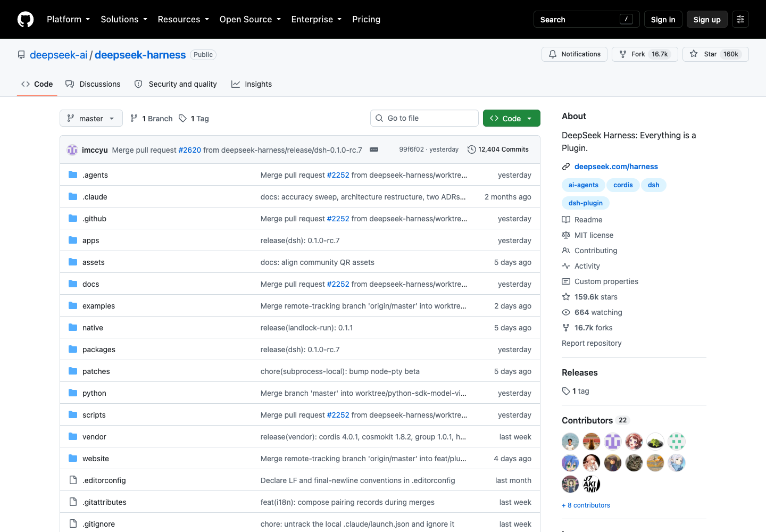Viewport: 766px width, 532px height.
Task: Switch to the Insights tab
Action: [252, 84]
